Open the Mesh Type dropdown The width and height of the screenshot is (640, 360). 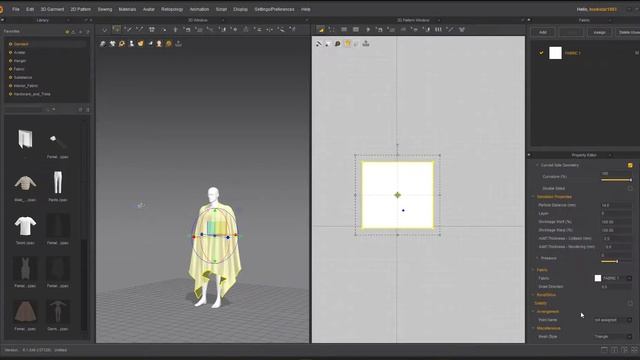629,337
